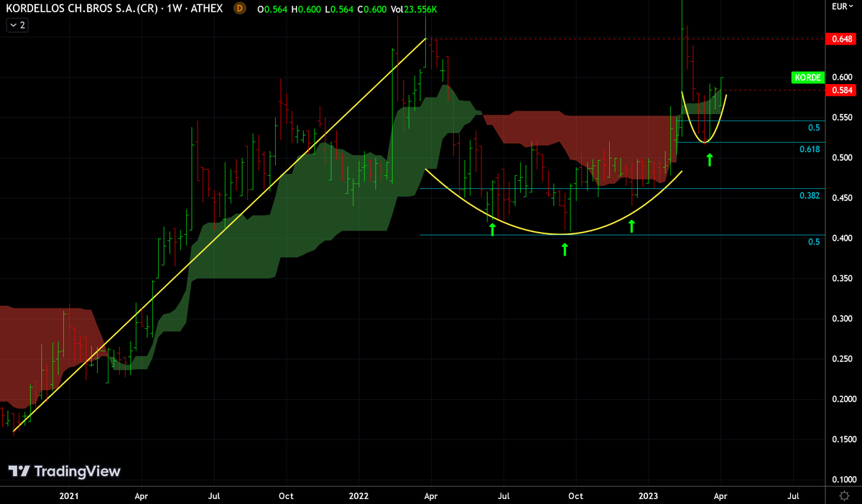
Task: Select the green KORDE price label
Action: point(807,78)
